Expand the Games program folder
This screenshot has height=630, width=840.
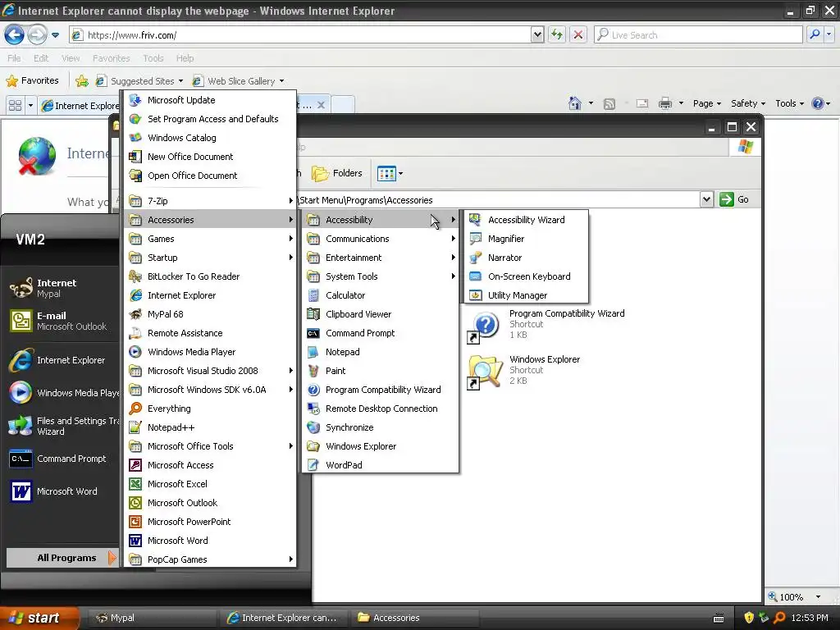point(211,239)
